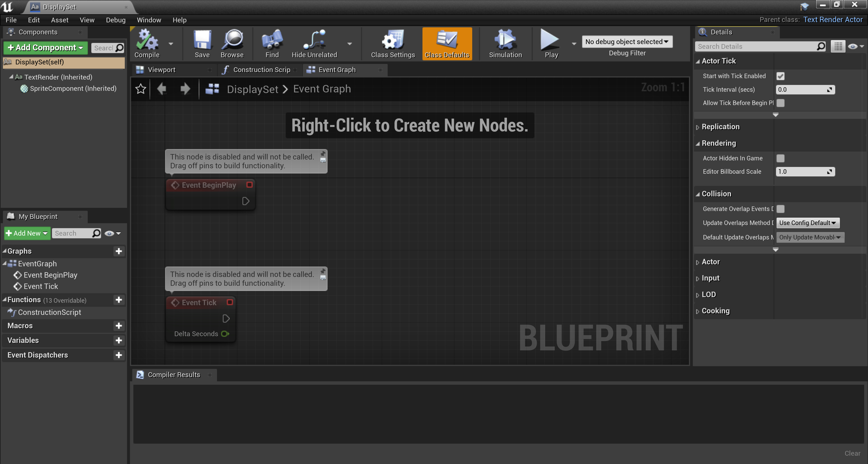Toggle Actor Hidden In Game
Viewport: 868px width, 464px height.
tap(781, 158)
